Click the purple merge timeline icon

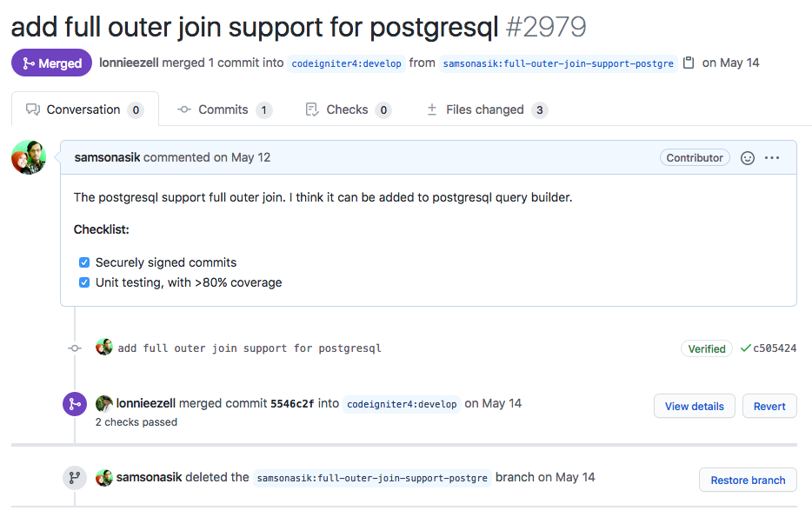tap(75, 404)
